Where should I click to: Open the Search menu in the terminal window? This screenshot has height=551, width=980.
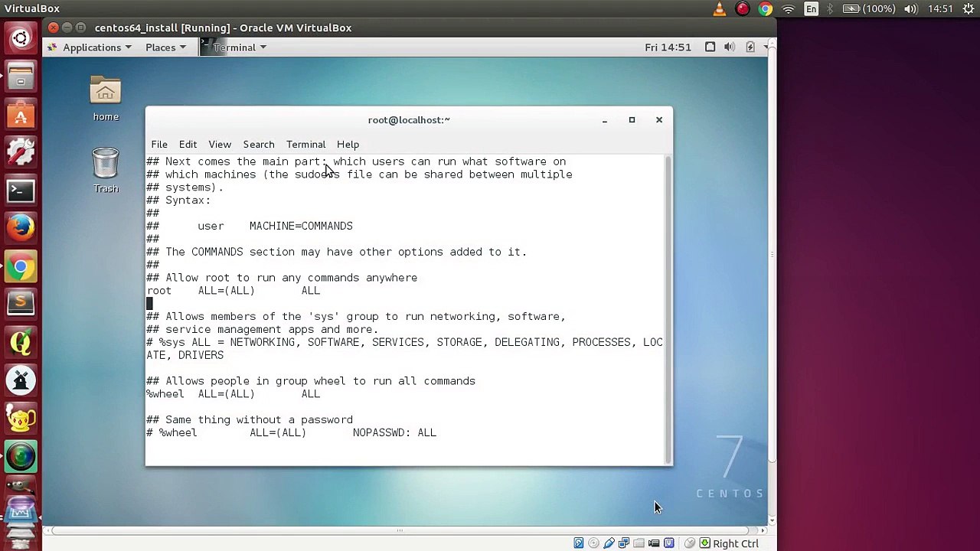(x=259, y=145)
